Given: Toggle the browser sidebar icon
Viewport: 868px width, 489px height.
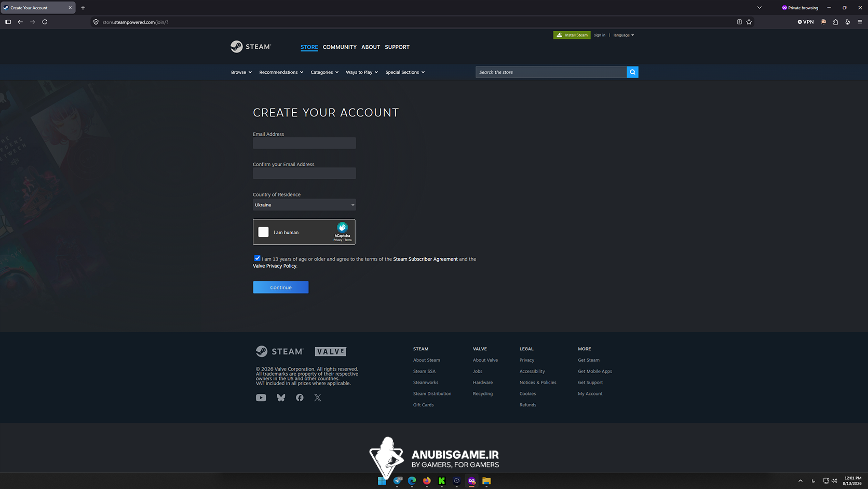Looking at the screenshot, I should point(8,22).
